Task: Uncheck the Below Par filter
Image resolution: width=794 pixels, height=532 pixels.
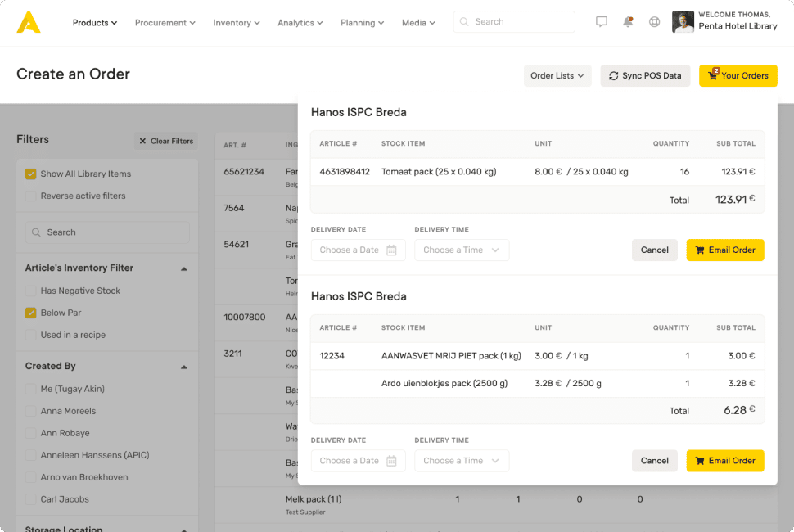Action: (x=30, y=313)
